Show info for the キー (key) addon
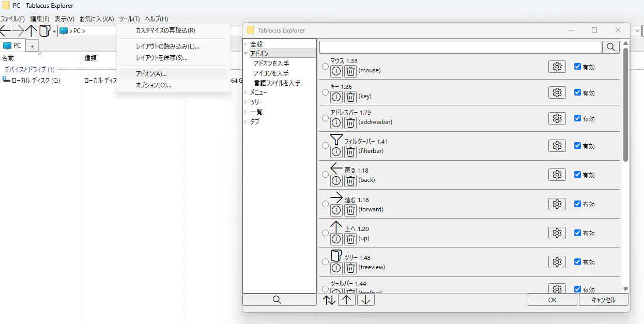The width and height of the screenshot is (644, 324). tap(336, 97)
